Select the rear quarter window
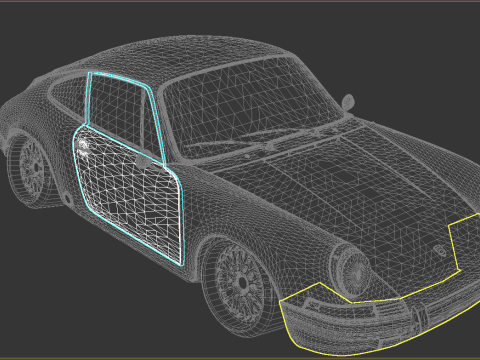 click(68, 96)
